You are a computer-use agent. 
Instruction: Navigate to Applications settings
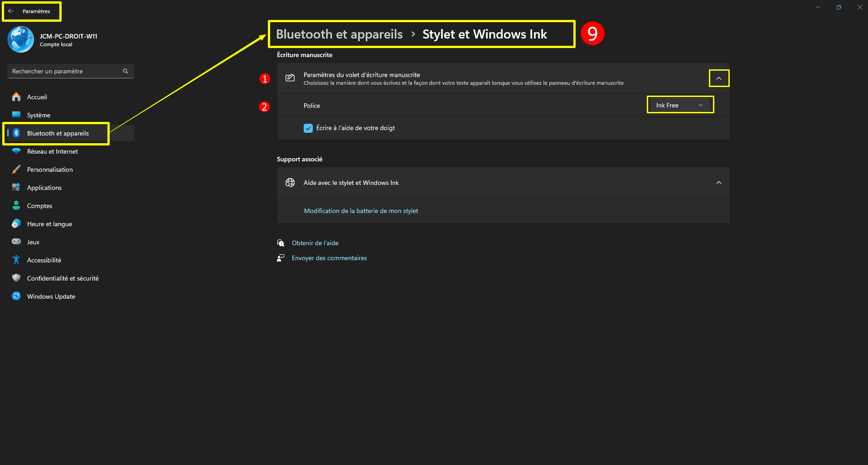point(71,188)
